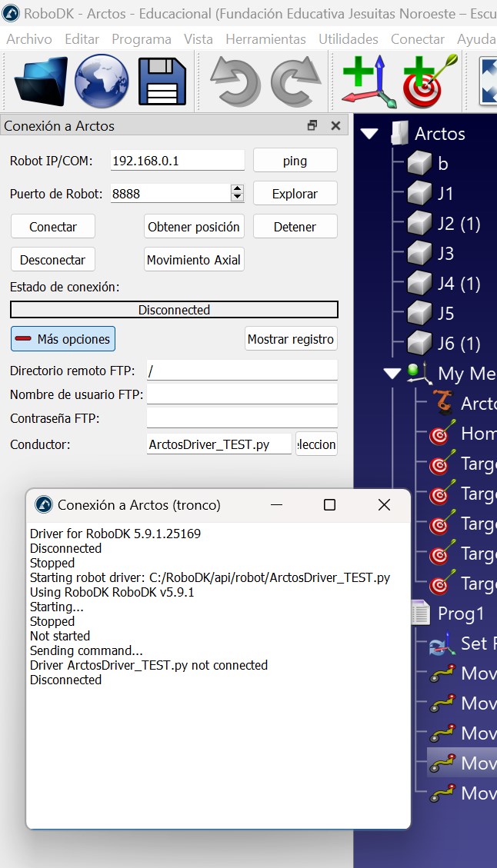Open the Vista menu

(198, 39)
